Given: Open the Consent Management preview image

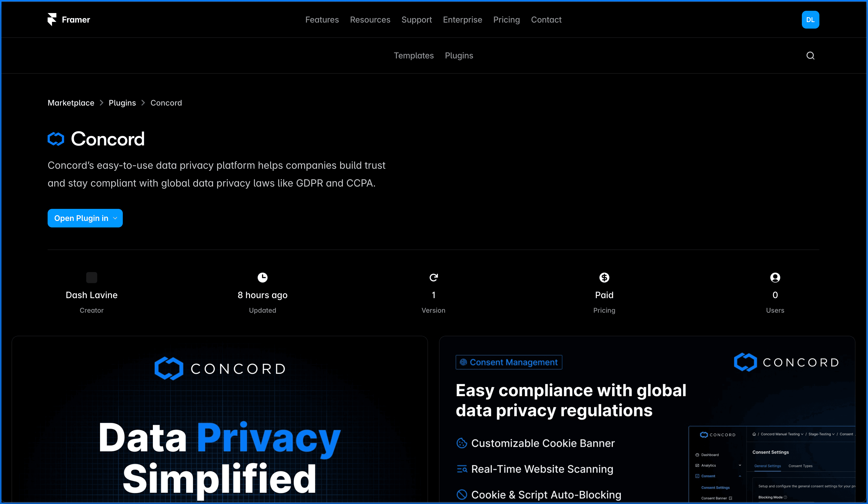Looking at the screenshot, I should (647, 419).
